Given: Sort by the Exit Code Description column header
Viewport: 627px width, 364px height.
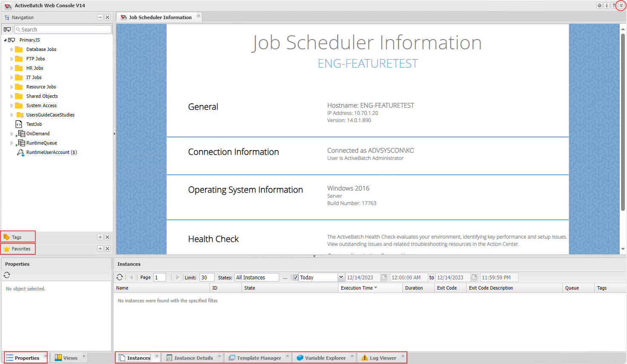Looking at the screenshot, I should [x=514, y=288].
